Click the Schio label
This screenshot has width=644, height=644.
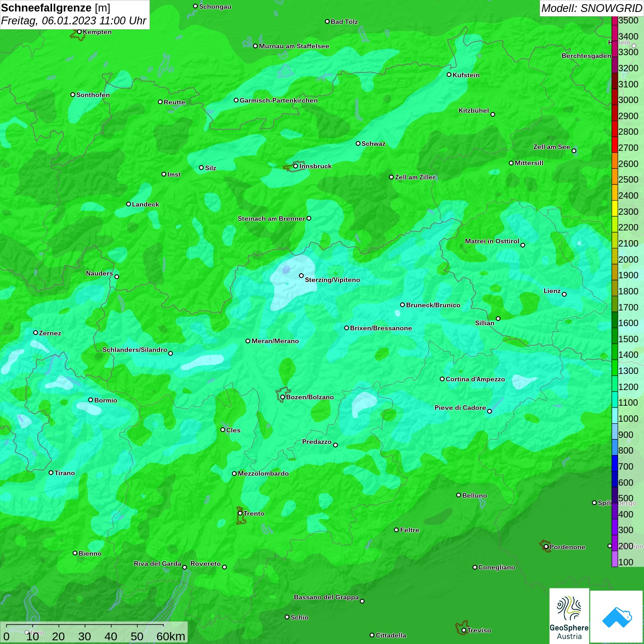299,617
